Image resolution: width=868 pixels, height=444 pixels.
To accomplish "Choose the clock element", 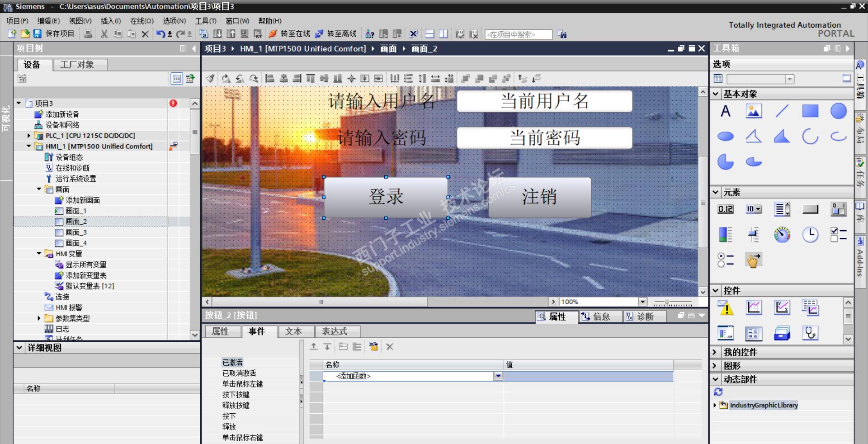I will click(810, 235).
